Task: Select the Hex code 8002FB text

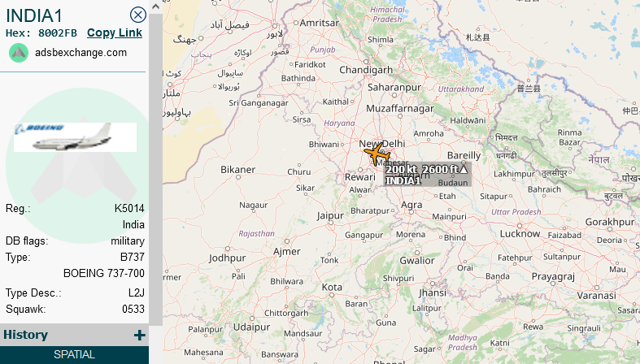Action: pyautogui.click(x=58, y=33)
